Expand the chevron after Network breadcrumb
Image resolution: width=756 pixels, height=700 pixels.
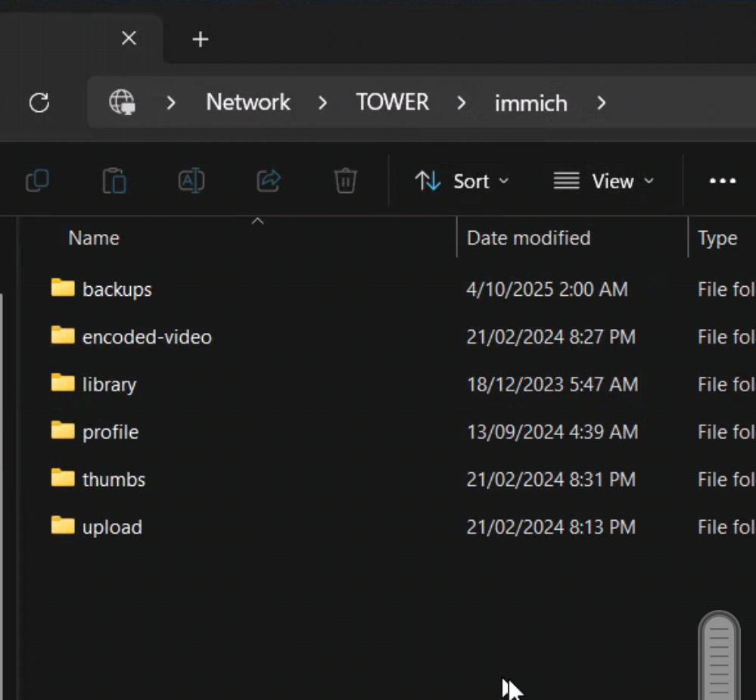point(323,102)
